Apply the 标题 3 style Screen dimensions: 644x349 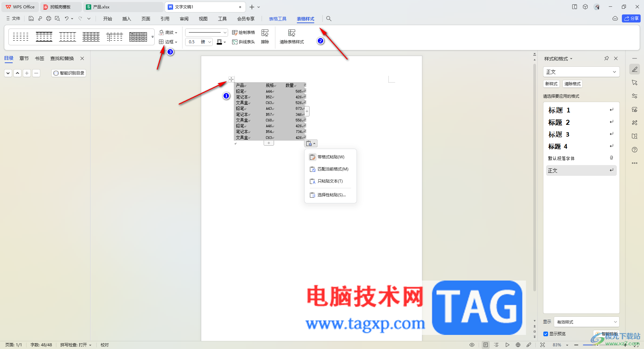(x=581, y=134)
